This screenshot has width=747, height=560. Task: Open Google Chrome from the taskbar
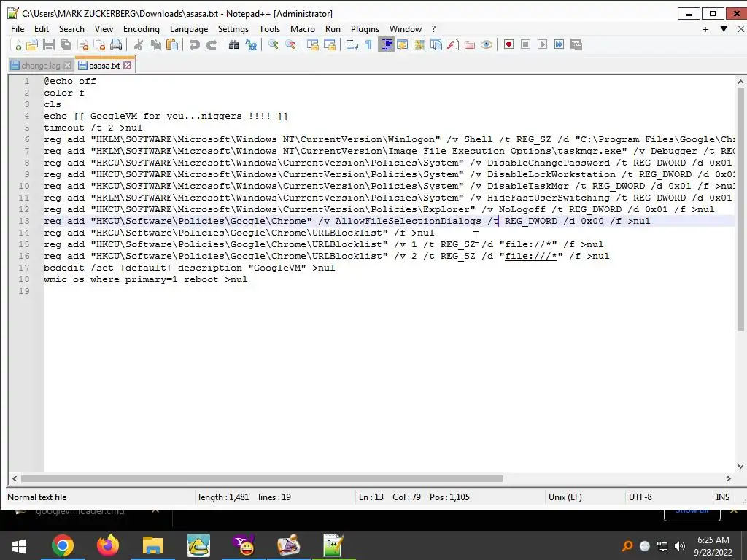tap(63, 545)
